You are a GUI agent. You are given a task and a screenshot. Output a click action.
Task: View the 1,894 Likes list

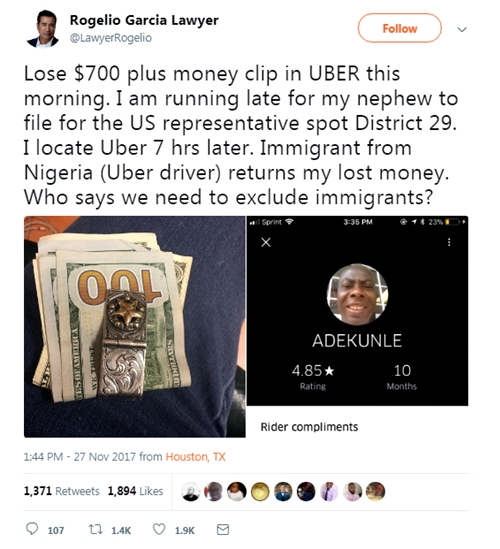coord(136,491)
